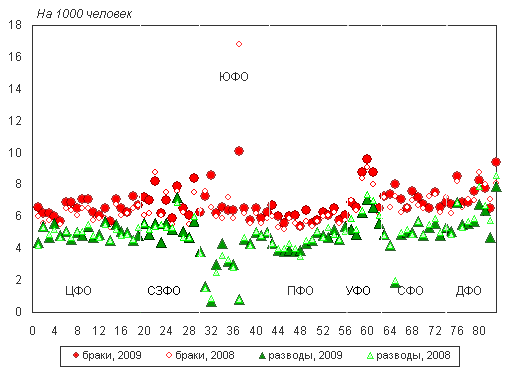507x374 pixels.
Task: Click the x-axis label 0
Action: point(32,331)
